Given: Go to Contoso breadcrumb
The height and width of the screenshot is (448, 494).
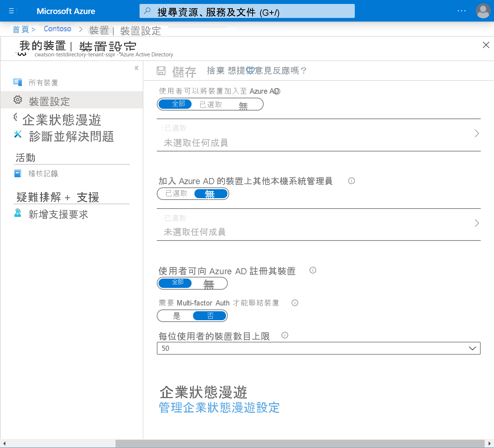Looking at the screenshot, I should [57, 29].
